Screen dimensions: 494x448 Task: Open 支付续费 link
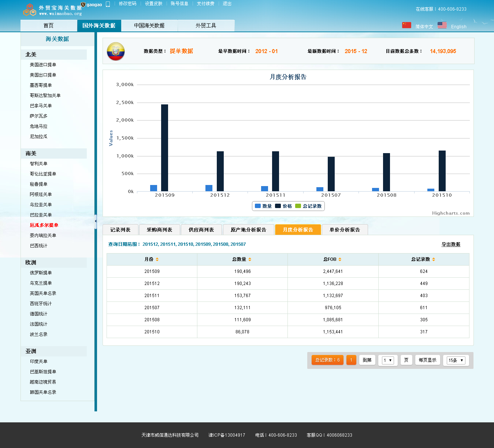point(205,4)
